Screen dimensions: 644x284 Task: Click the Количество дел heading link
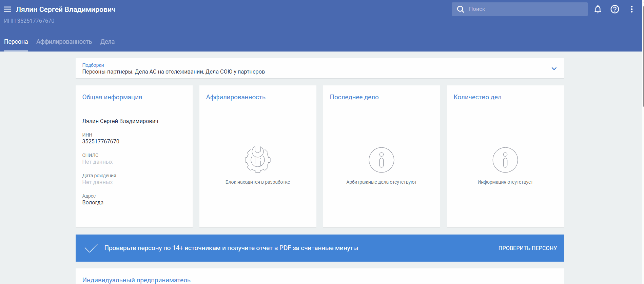[477, 97]
